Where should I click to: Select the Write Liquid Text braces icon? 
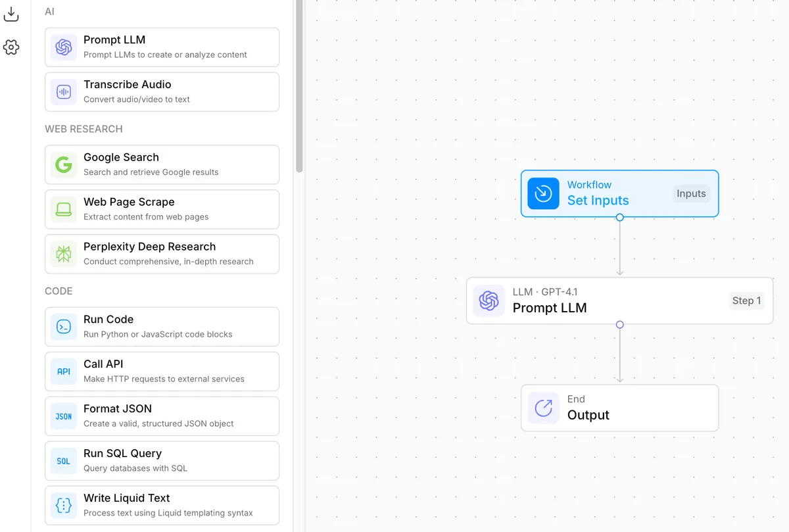[x=64, y=506]
